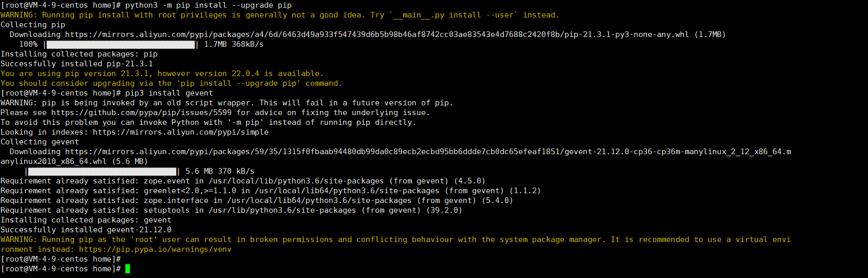
Task: Open the pip.pypa.io warnings venv link
Action: (x=155, y=249)
